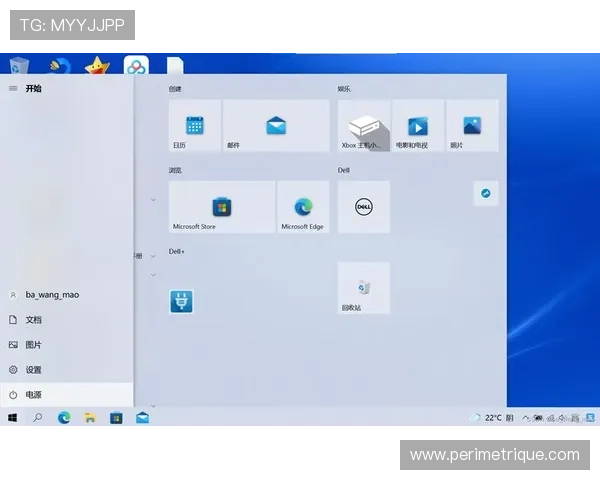600x480 pixels.
Task: Expand the app list chevron beside 册
Action: [x=153, y=256]
